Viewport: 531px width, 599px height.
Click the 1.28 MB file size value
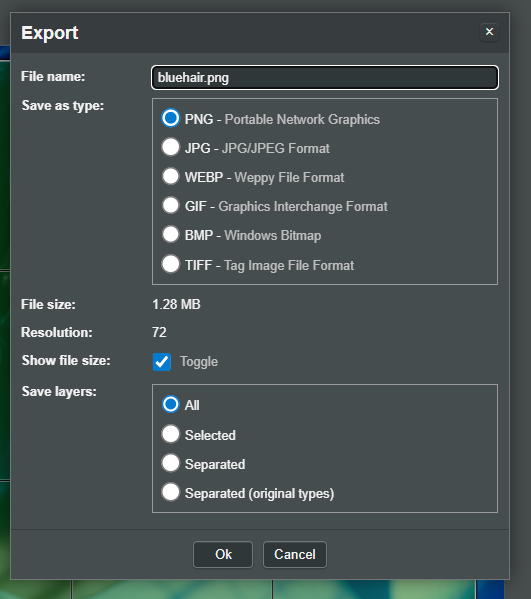[176, 304]
